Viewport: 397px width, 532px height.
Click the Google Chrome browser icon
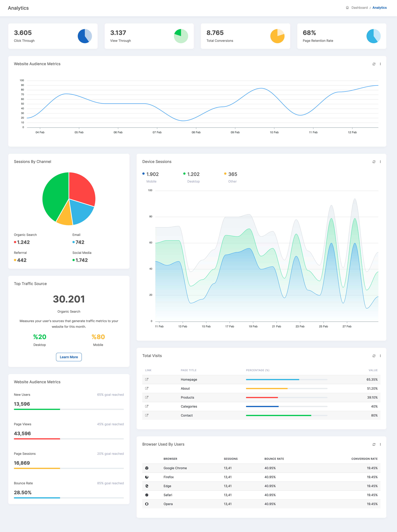point(147,468)
